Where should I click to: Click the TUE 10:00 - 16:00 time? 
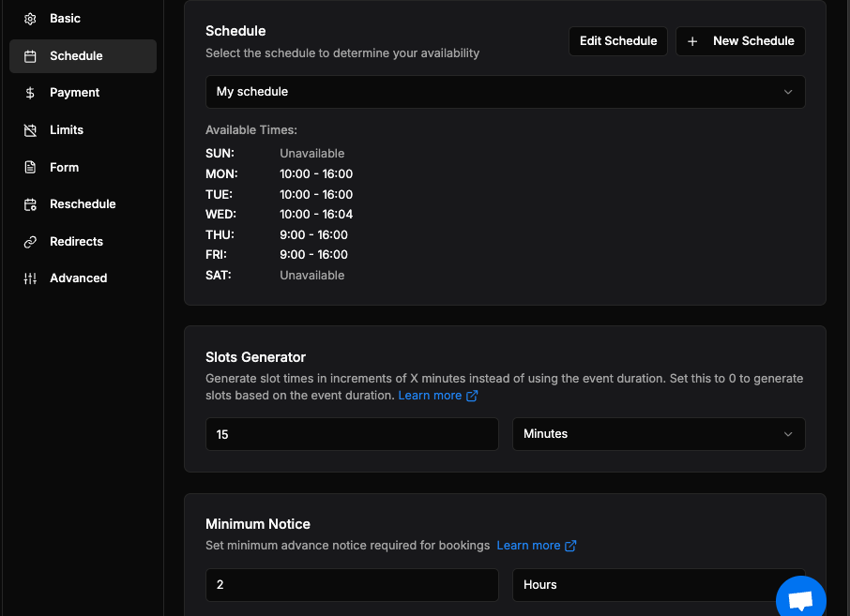click(316, 194)
